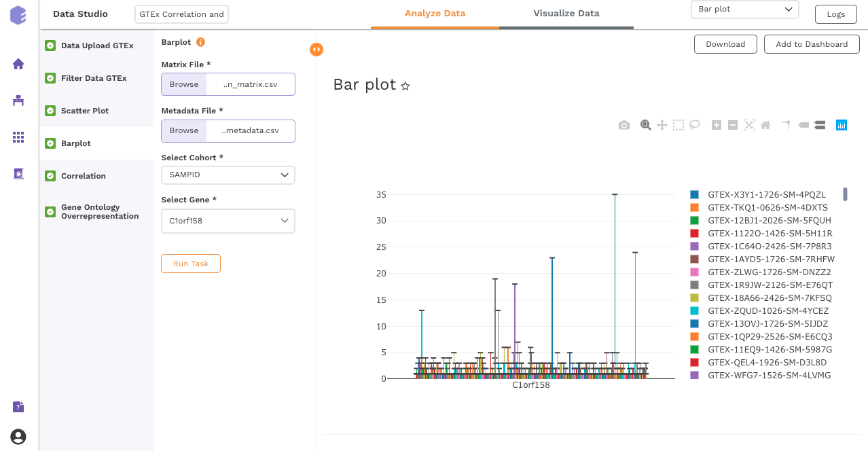Download the plot as a PNG image

[x=624, y=125]
